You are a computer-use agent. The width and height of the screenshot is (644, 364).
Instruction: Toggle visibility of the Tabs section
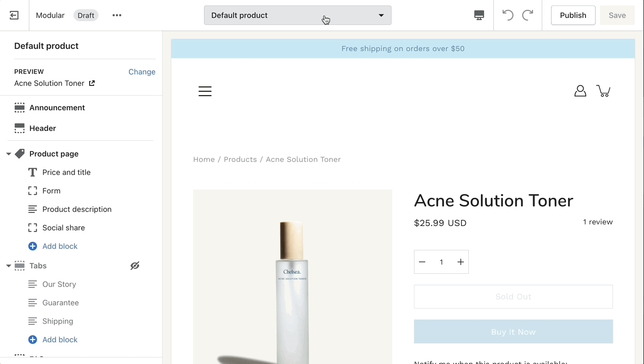(x=135, y=266)
